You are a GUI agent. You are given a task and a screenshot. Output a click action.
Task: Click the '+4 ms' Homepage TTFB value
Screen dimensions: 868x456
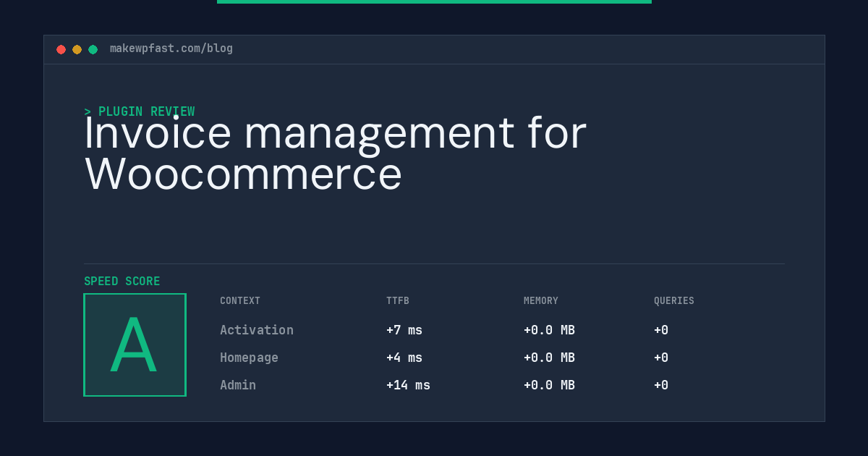404,358
